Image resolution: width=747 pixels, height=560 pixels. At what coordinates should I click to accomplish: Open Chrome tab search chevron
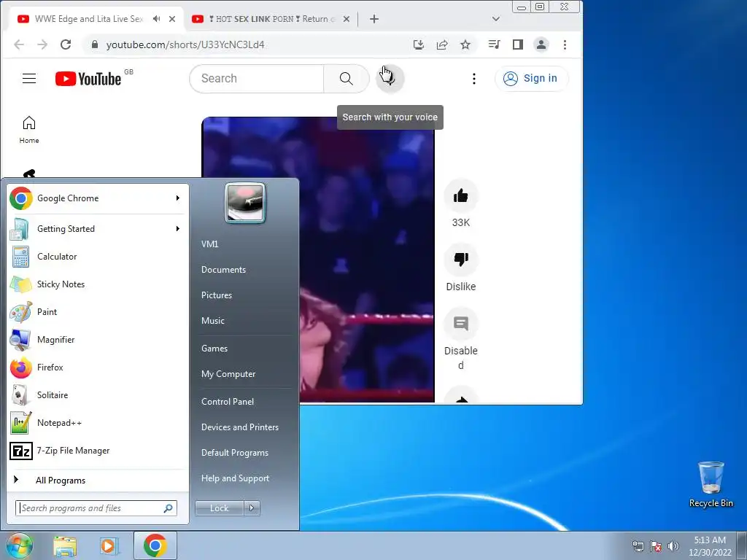(496, 19)
